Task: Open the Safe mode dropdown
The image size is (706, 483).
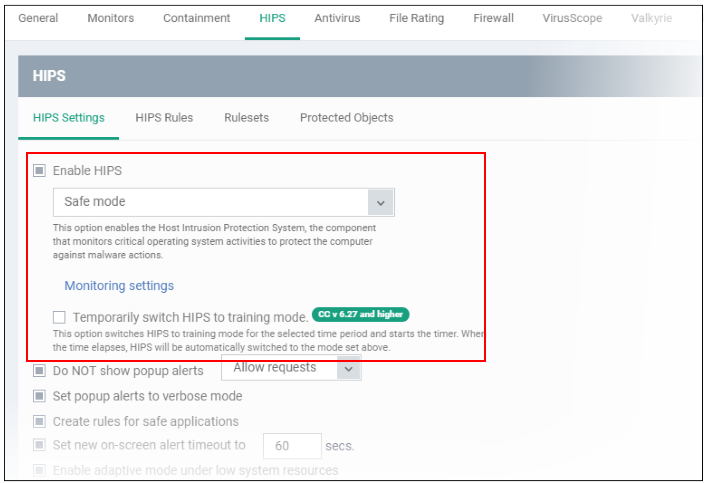Action: pos(224,202)
